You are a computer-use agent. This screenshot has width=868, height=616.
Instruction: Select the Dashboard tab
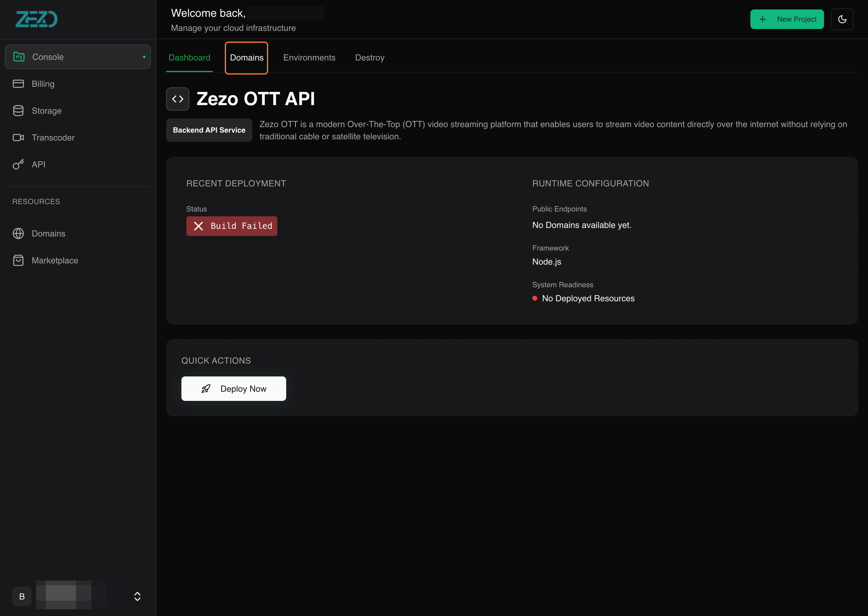pos(189,58)
